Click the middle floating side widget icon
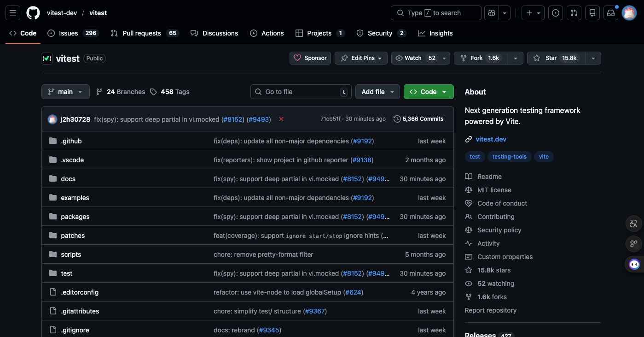The image size is (644, 337). [634, 243]
